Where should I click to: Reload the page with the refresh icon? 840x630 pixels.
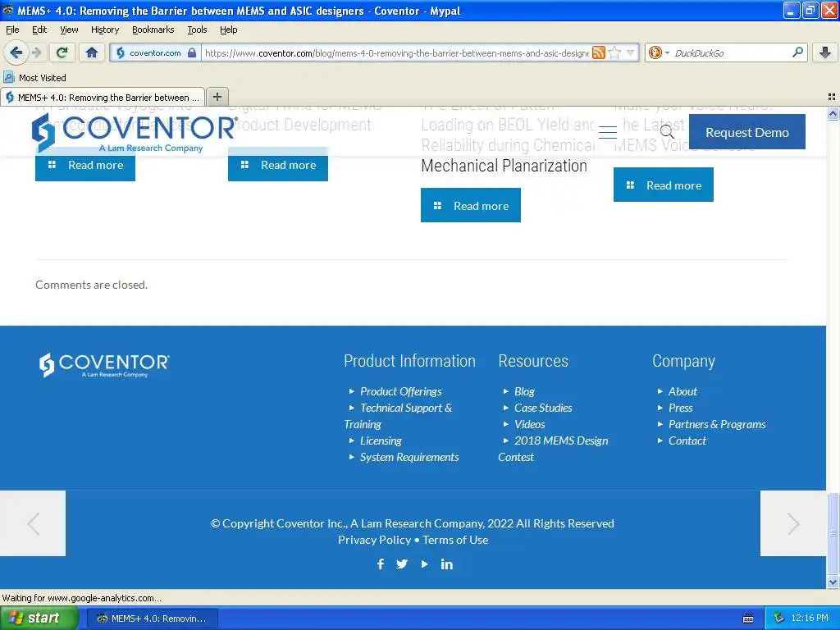coord(62,52)
